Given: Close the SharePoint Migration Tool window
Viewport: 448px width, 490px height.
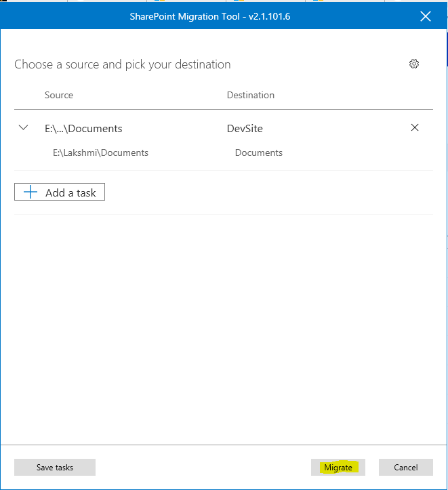Looking at the screenshot, I should [426, 16].
